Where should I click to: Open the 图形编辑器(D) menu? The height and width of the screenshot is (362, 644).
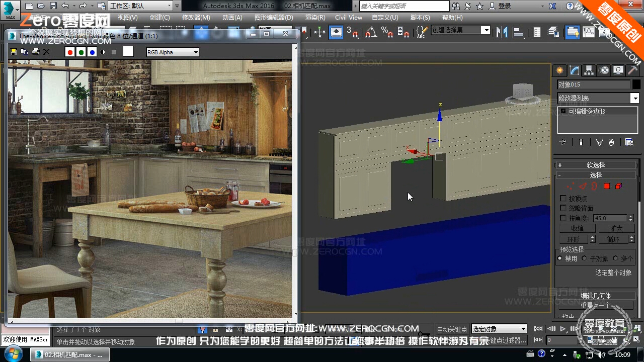click(x=274, y=17)
